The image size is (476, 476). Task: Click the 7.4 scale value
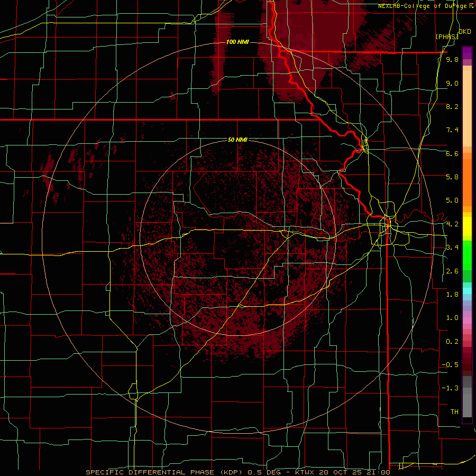pyautogui.click(x=452, y=130)
